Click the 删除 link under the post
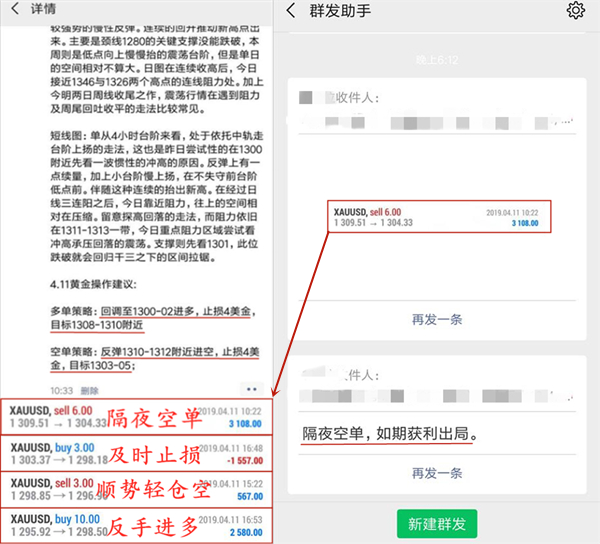Viewport: 600px width, 544px height. point(89,390)
